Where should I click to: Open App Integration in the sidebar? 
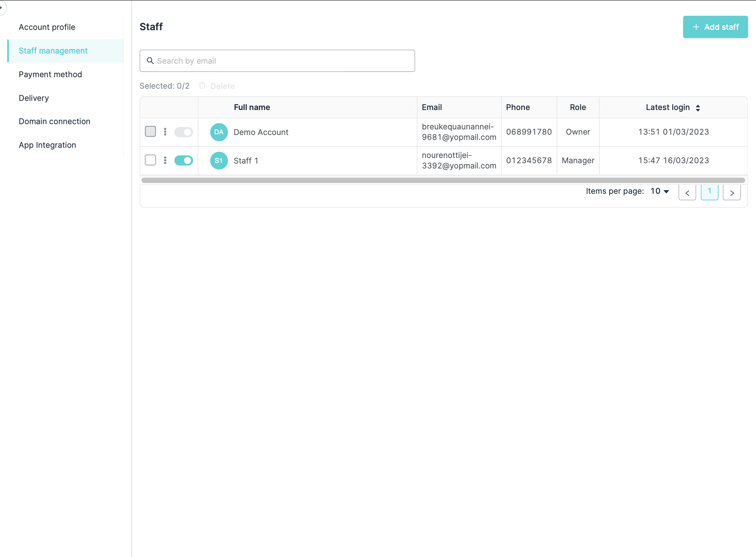click(x=47, y=145)
